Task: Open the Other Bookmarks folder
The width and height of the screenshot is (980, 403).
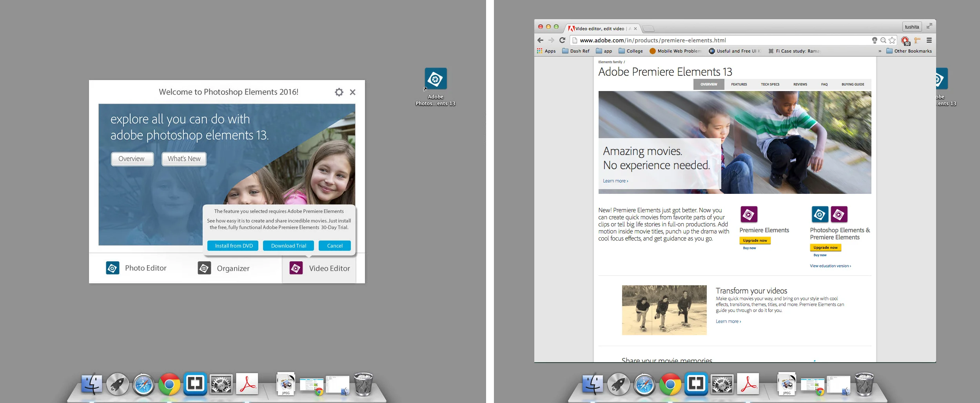Action: pyautogui.click(x=909, y=51)
